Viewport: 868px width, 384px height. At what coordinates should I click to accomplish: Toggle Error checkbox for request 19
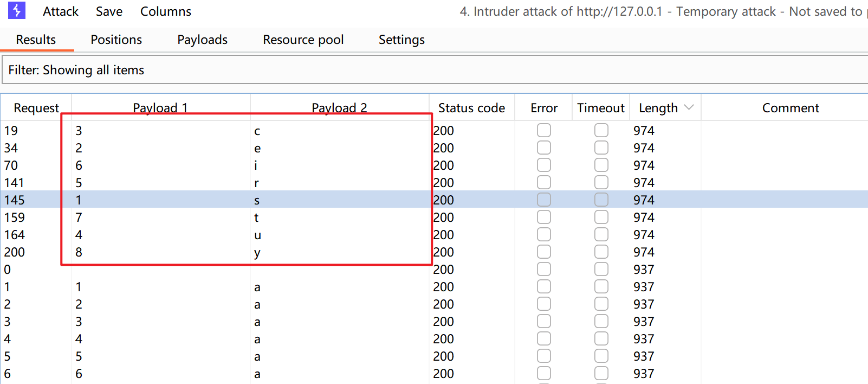click(x=544, y=130)
